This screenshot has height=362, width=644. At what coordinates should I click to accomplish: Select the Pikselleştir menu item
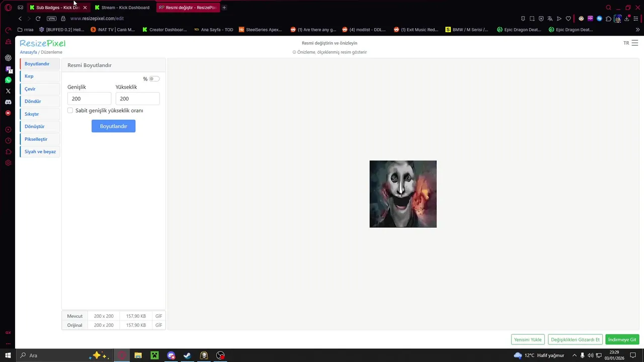point(40,139)
